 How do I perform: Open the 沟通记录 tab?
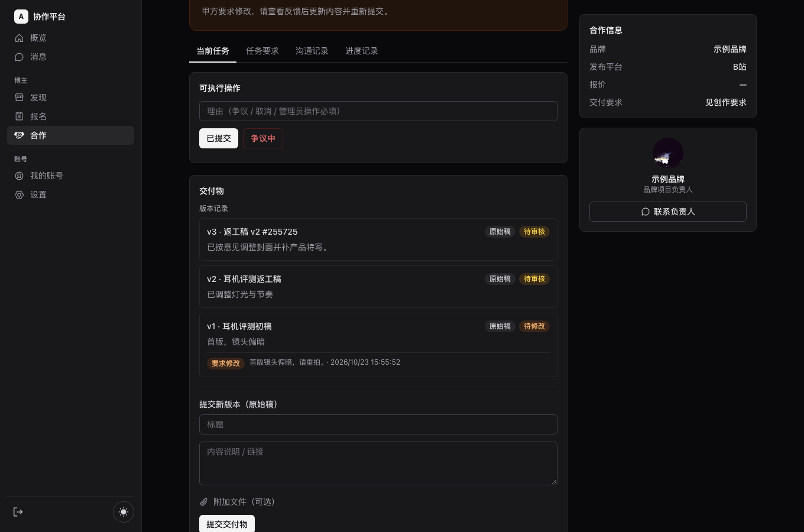pyautogui.click(x=312, y=51)
